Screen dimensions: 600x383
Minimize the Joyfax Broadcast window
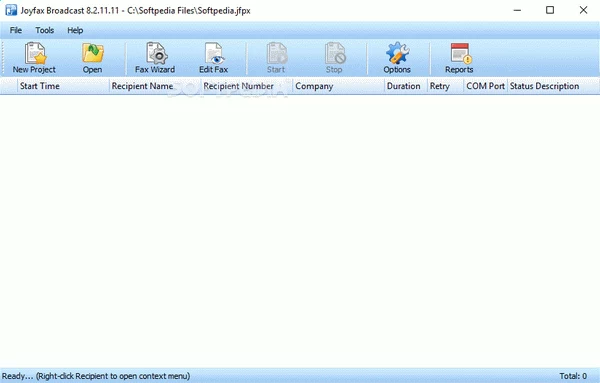pos(517,10)
